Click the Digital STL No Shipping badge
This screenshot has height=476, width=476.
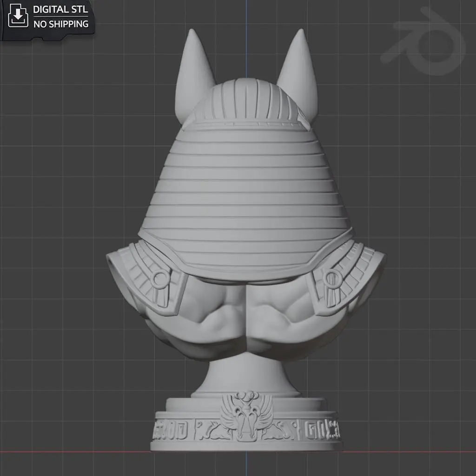coord(48,20)
